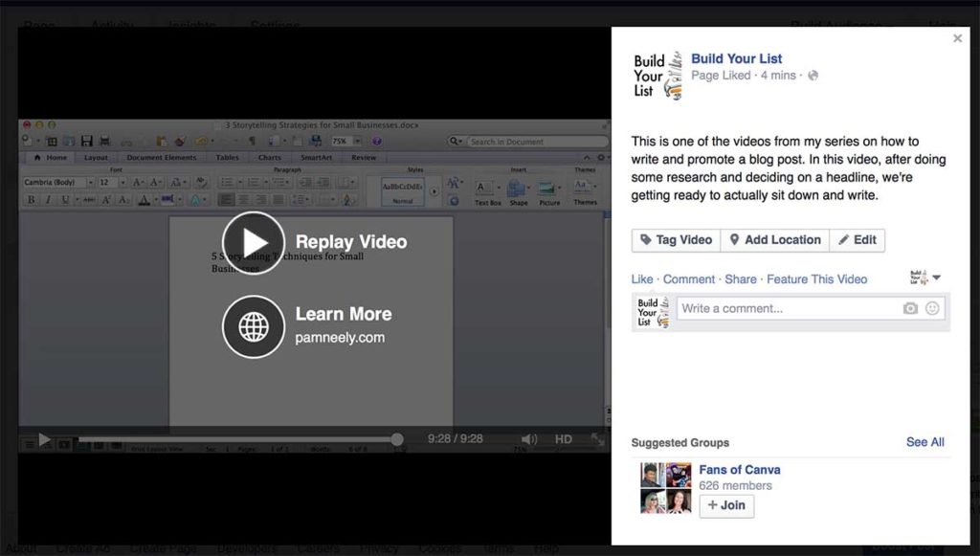Toggle Italic in the Word ribbon

(x=48, y=200)
